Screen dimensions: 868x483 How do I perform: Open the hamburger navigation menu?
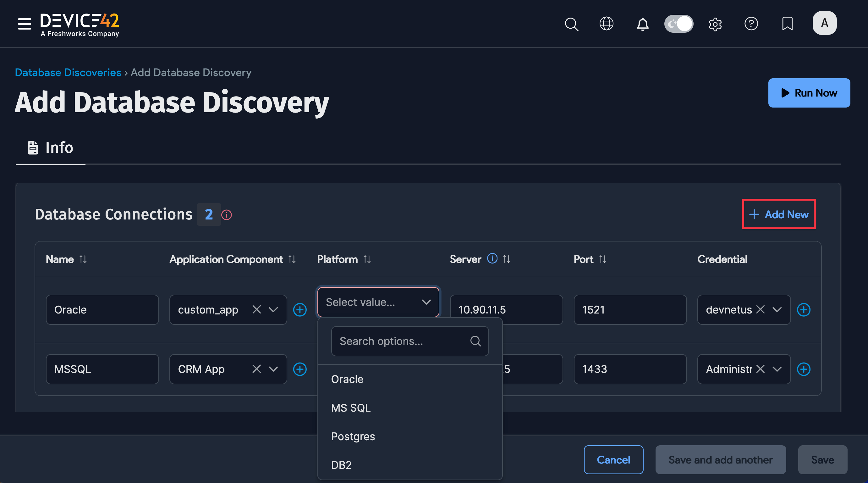coord(24,24)
